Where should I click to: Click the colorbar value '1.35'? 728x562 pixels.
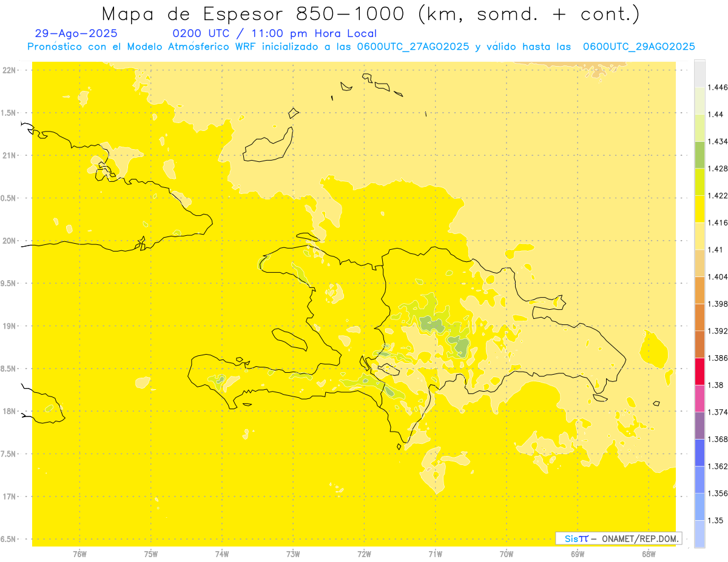coord(716,521)
